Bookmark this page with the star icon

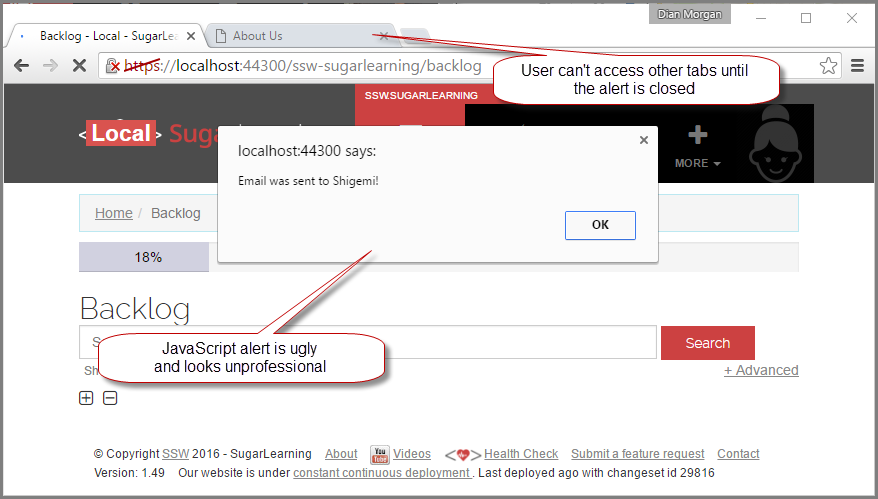pos(828,66)
